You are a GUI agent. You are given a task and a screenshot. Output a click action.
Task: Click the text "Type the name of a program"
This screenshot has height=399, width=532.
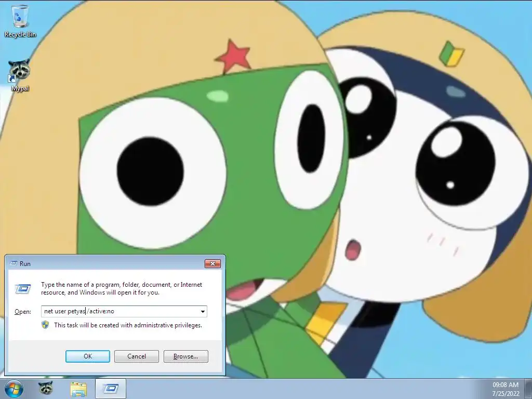point(80,285)
